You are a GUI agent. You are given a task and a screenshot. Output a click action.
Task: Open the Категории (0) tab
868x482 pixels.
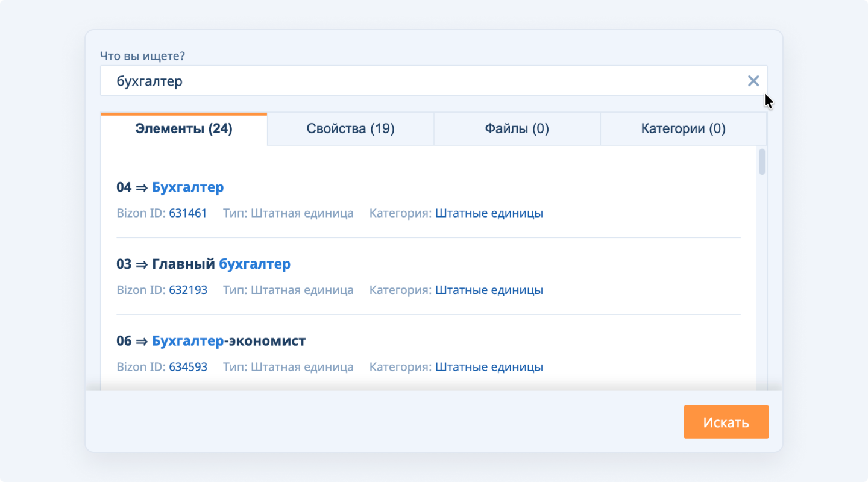click(x=683, y=128)
